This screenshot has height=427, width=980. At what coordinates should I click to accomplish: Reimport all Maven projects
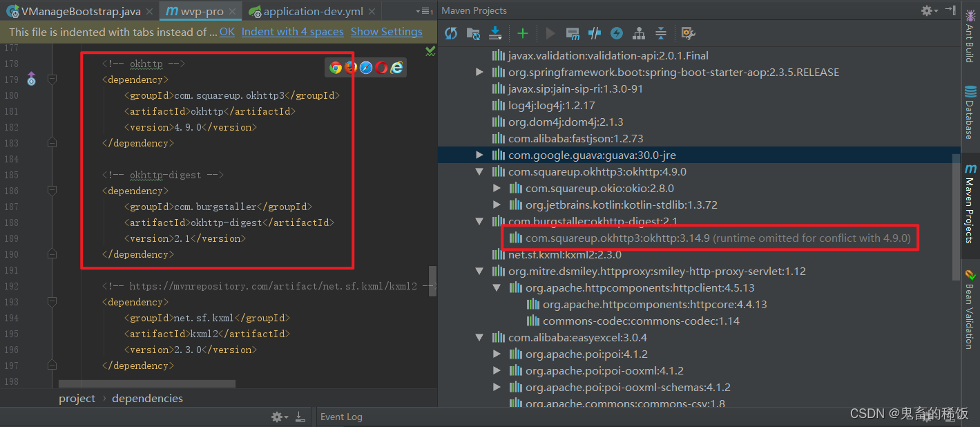(x=451, y=33)
